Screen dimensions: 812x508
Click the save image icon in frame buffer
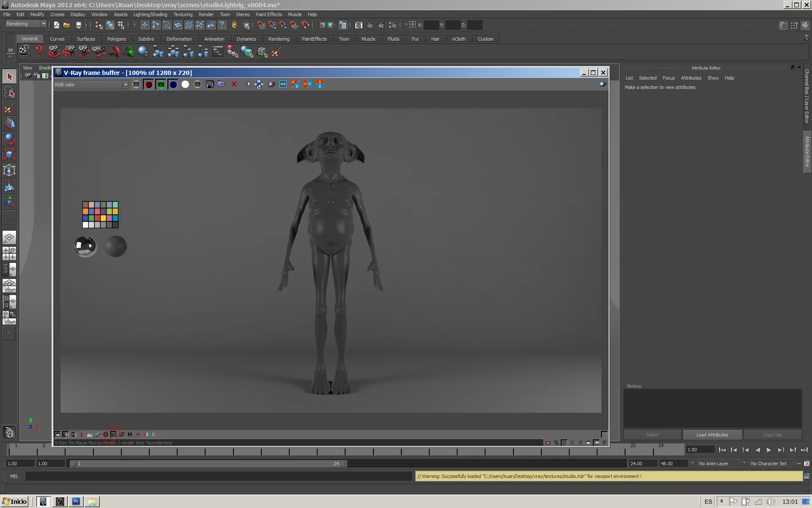click(210, 84)
